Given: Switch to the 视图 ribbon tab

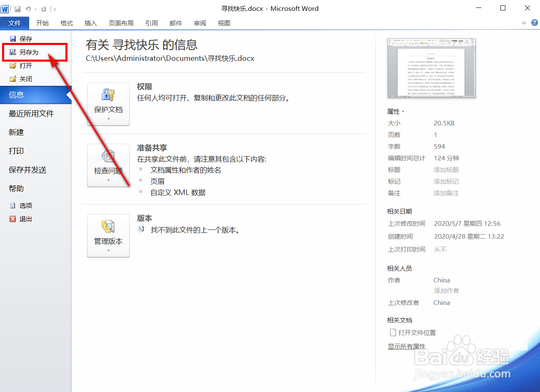Looking at the screenshot, I should click(224, 23).
